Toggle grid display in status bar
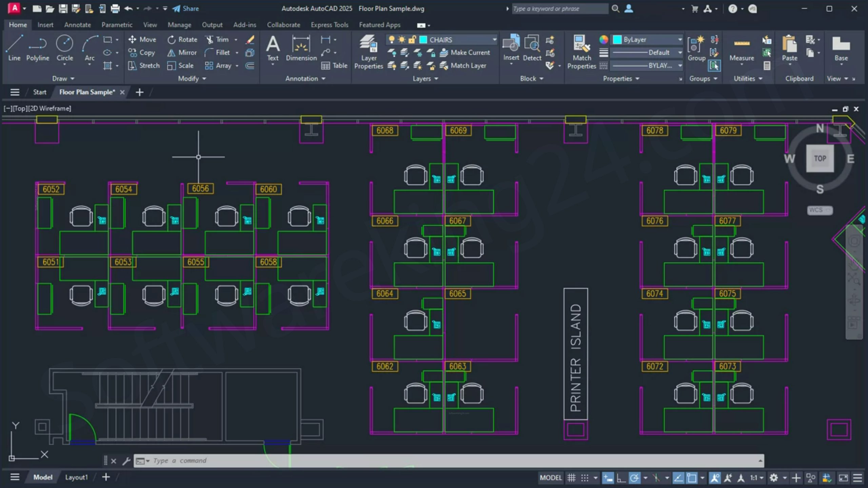This screenshot has height=488, width=868. [572, 478]
